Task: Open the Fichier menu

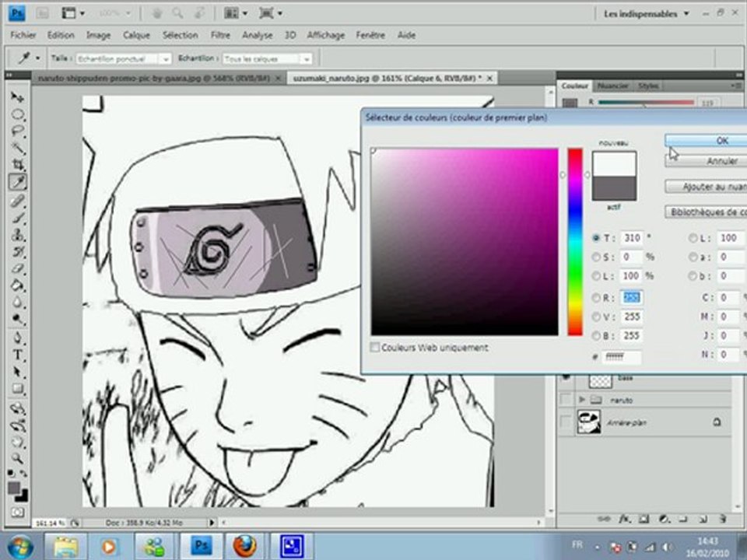Action: pyautogui.click(x=23, y=35)
